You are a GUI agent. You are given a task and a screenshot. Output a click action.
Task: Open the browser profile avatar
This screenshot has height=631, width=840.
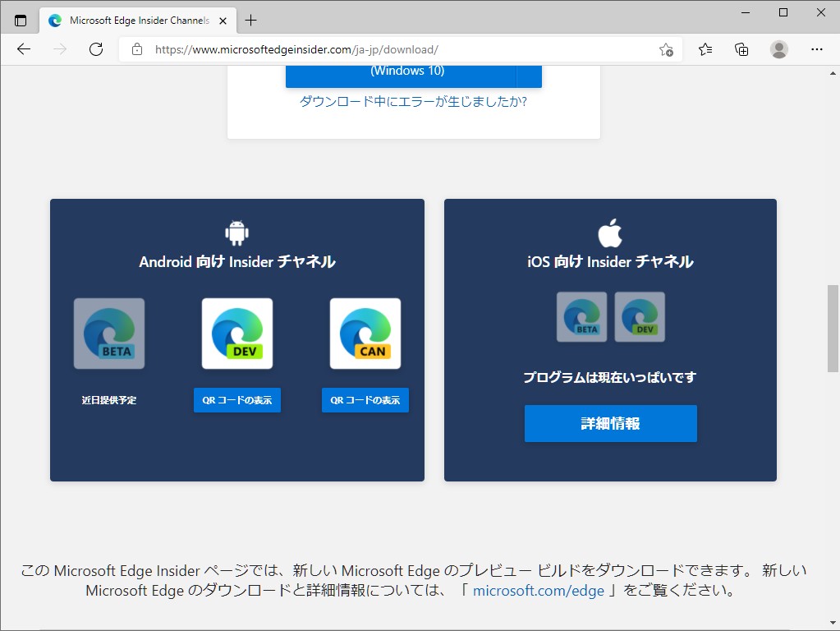(778, 49)
